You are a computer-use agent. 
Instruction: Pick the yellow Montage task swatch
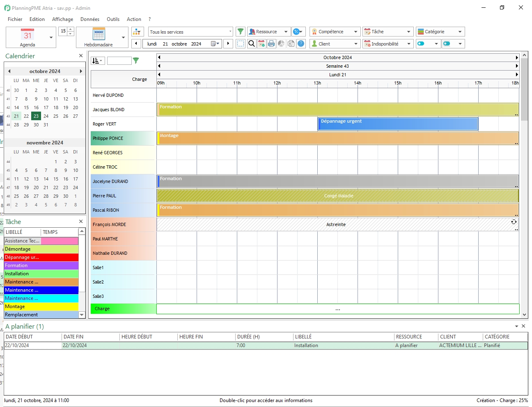[x=41, y=306]
